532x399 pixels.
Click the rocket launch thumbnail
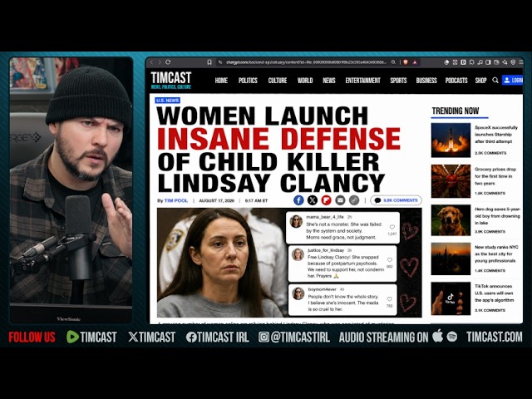point(451,140)
